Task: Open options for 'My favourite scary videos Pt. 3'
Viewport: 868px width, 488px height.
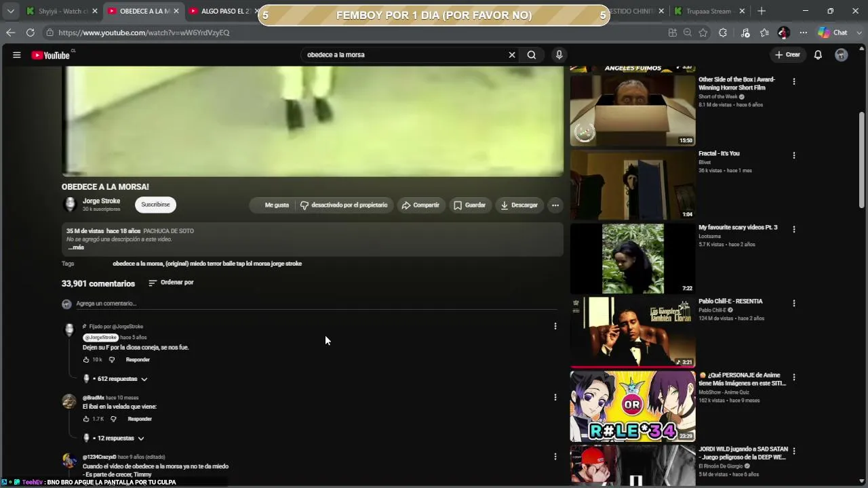Action: pyautogui.click(x=794, y=229)
